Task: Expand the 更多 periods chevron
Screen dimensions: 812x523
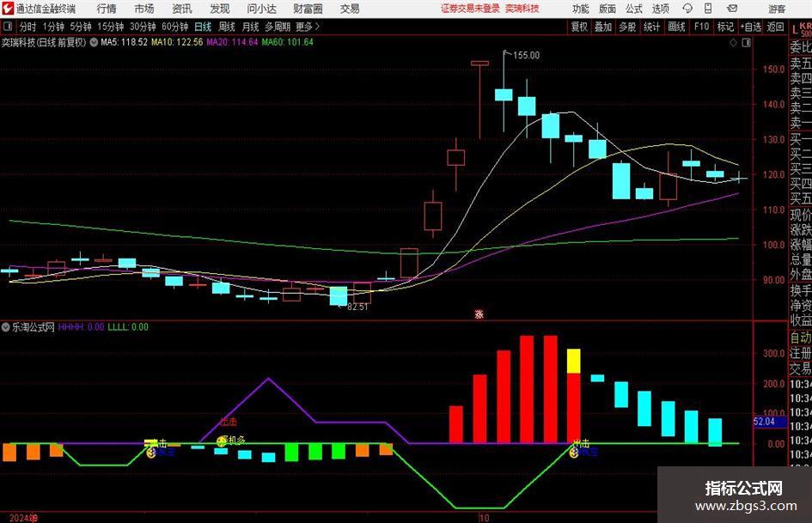Action: click(317, 27)
